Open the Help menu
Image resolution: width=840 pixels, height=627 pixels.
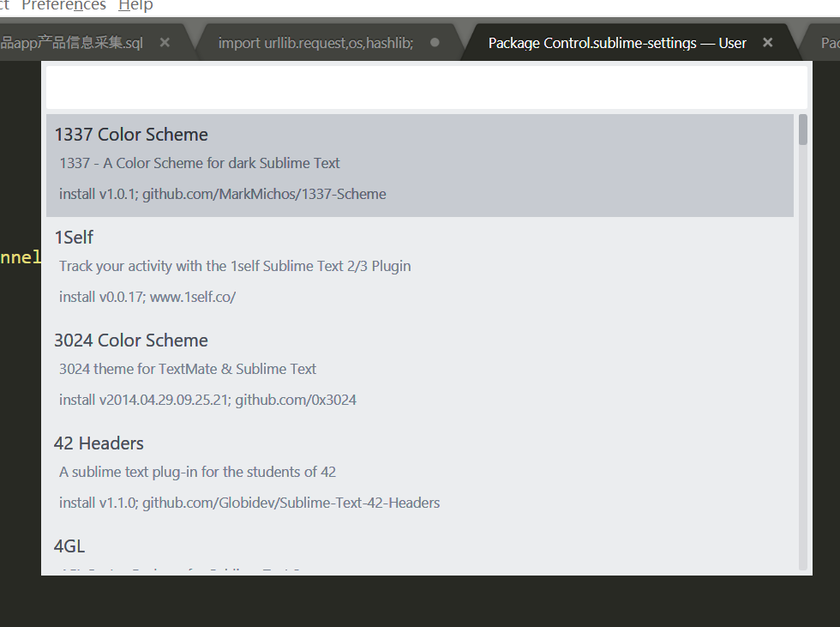[135, 6]
